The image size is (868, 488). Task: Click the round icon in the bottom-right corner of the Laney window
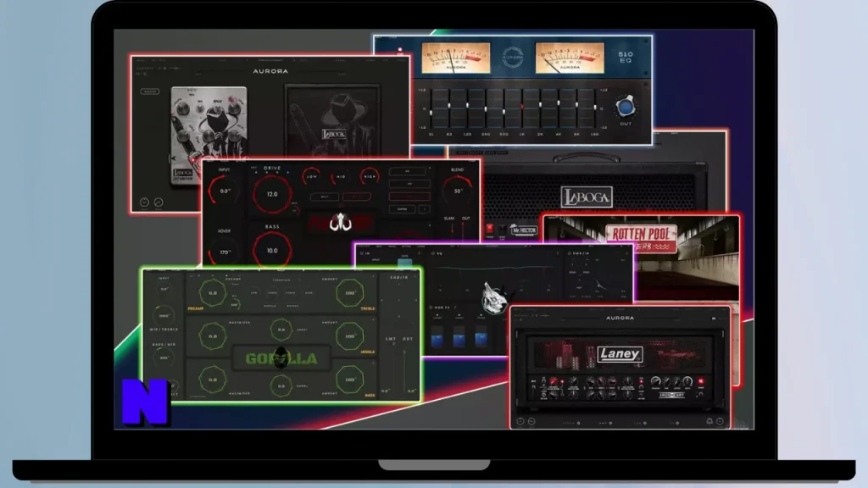tap(720, 422)
